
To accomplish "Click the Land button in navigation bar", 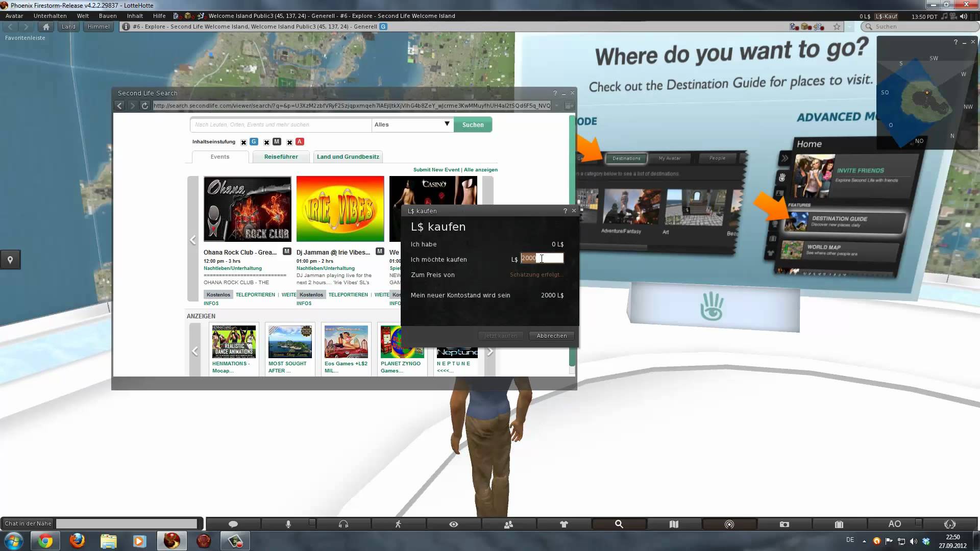I will pos(68,27).
